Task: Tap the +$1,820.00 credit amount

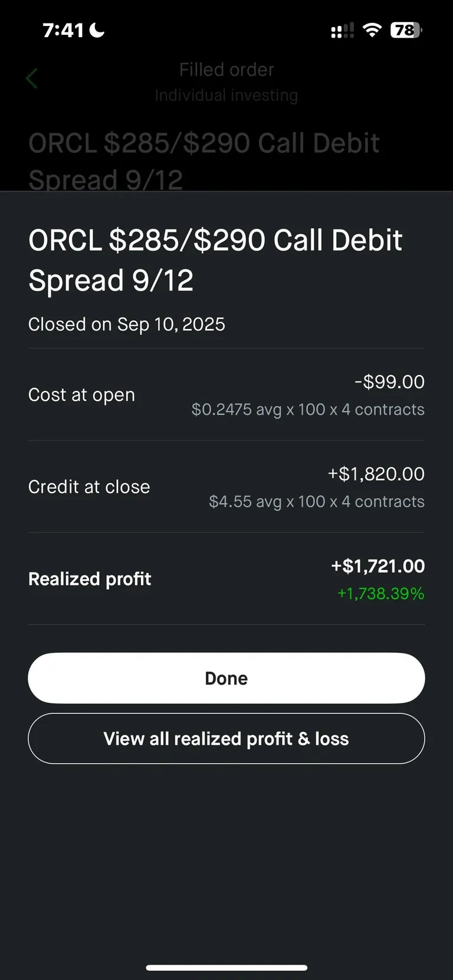Action: pyautogui.click(x=376, y=474)
